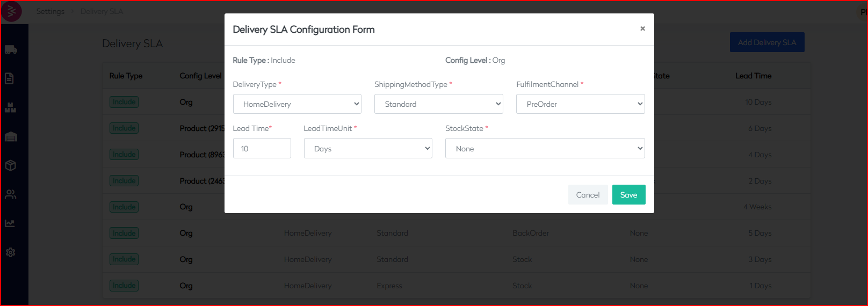Click into the Lead Time input field
This screenshot has height=306, width=868.
pyautogui.click(x=262, y=149)
